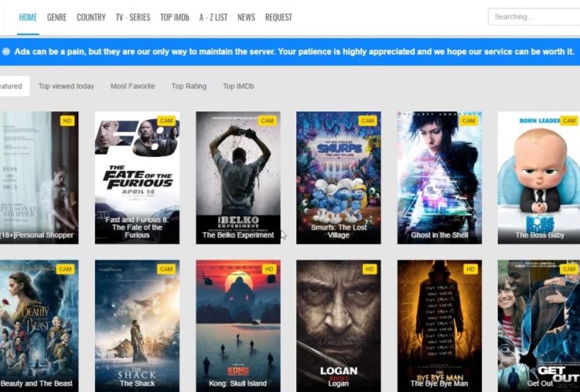Expand the COUNTRY menu
Image resolution: width=580 pixels, height=392 pixels.
91,17
